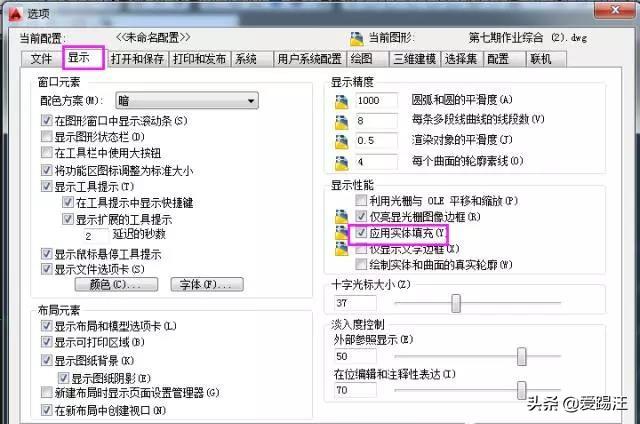This screenshot has width=640, height=424.
Task: Go to the 打印和发布 tab
Action: 200,59
